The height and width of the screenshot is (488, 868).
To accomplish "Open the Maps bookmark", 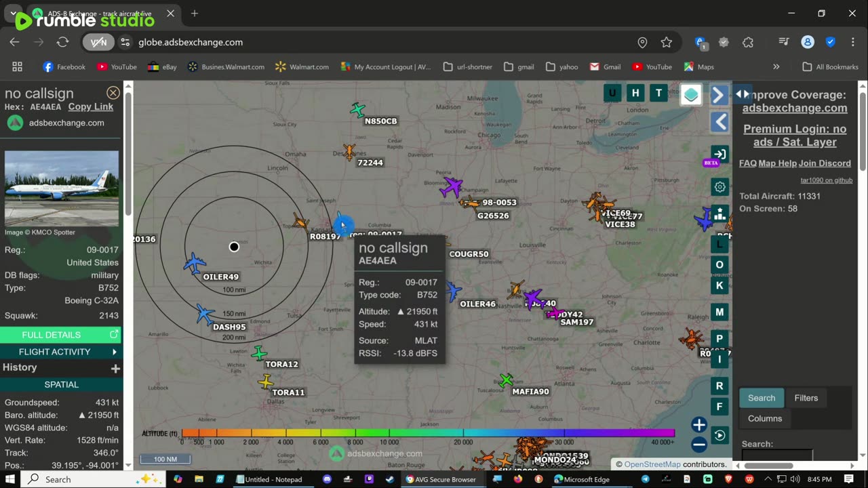I will [698, 67].
